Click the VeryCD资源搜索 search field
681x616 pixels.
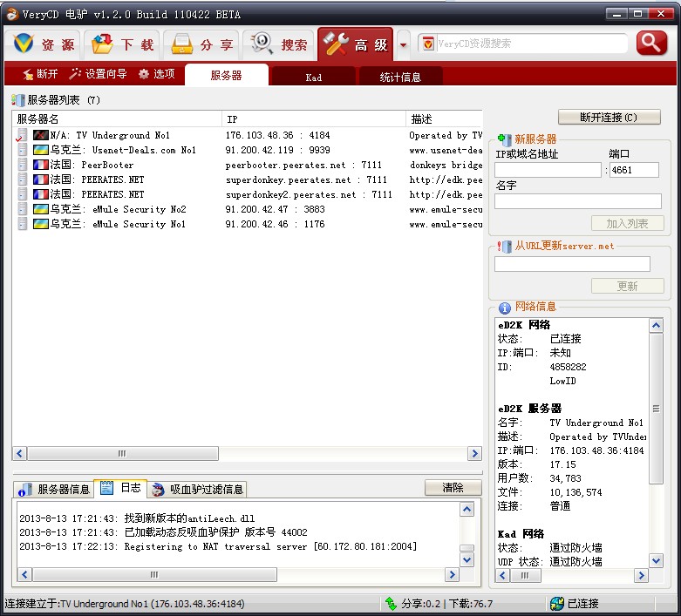coord(531,44)
